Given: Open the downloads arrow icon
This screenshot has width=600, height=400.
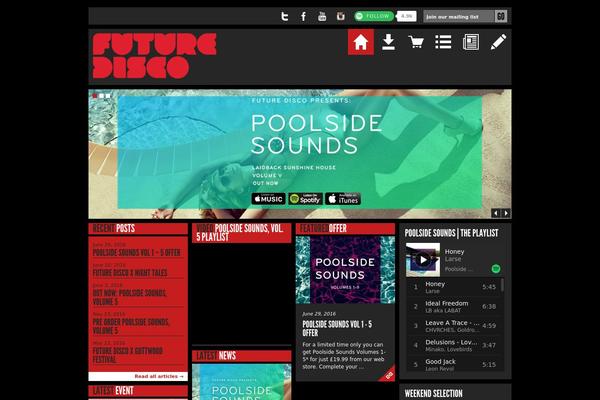Looking at the screenshot, I should (x=388, y=42).
